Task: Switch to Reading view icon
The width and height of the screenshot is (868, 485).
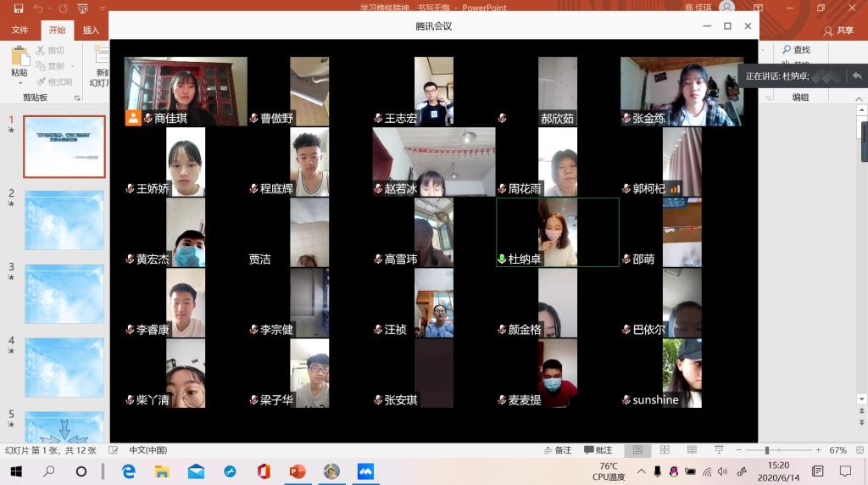Action: 692,450
